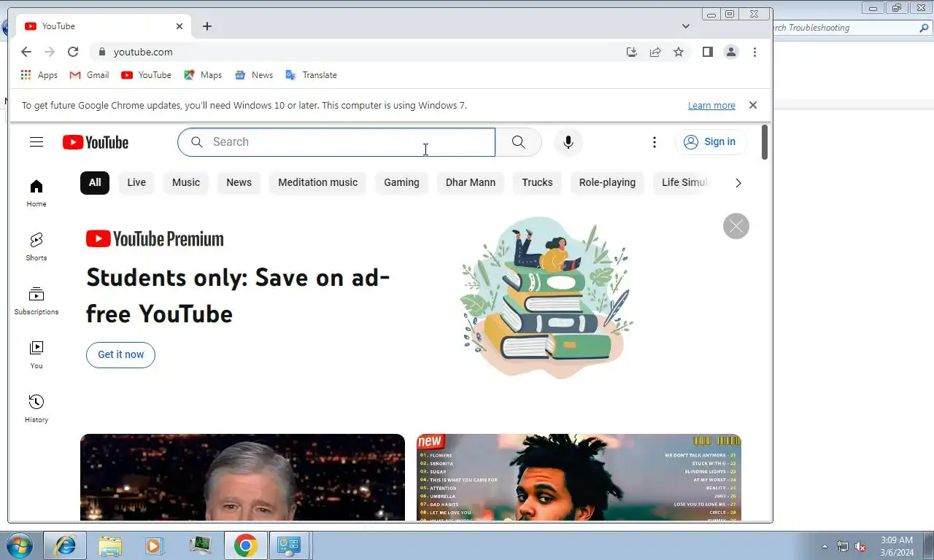Click the Network icon in the system tray
This screenshot has height=560, width=934.
(x=843, y=546)
